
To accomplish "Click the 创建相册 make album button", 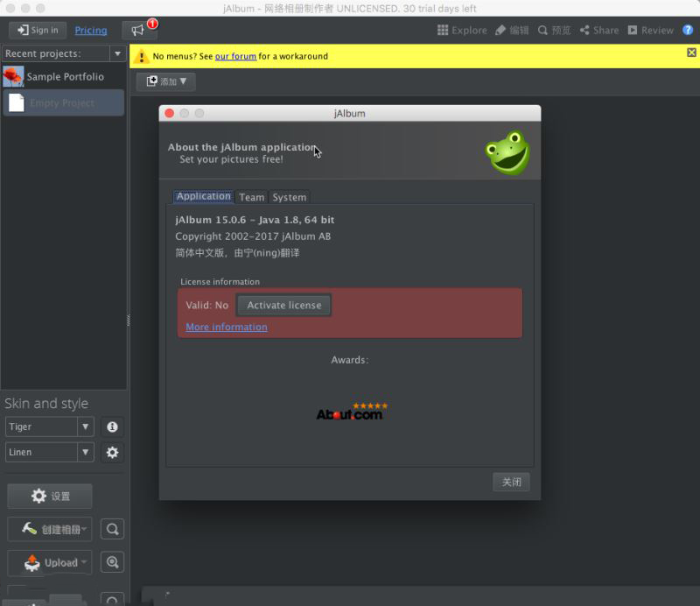I will [x=50, y=529].
